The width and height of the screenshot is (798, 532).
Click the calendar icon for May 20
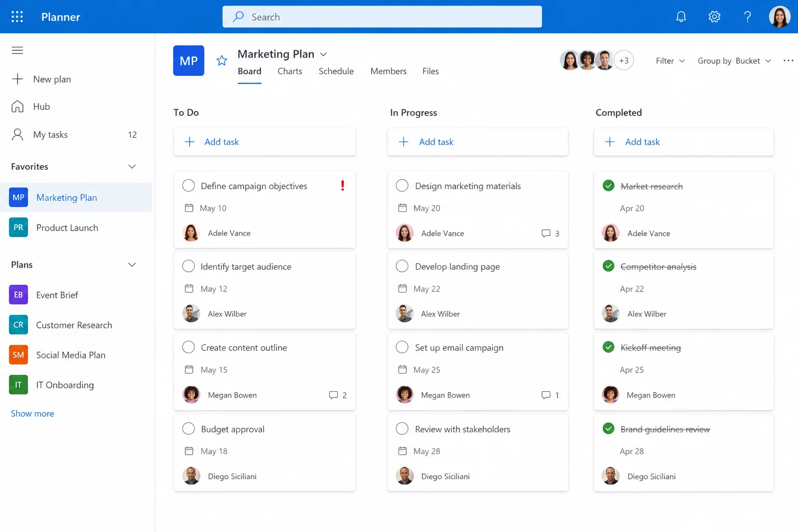click(402, 208)
